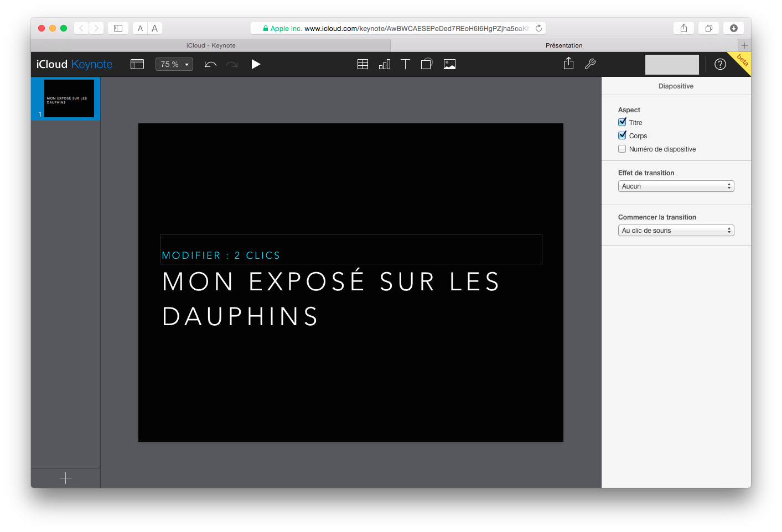Switch to the Présentation browser tab
The image size is (782, 532).
(x=563, y=45)
